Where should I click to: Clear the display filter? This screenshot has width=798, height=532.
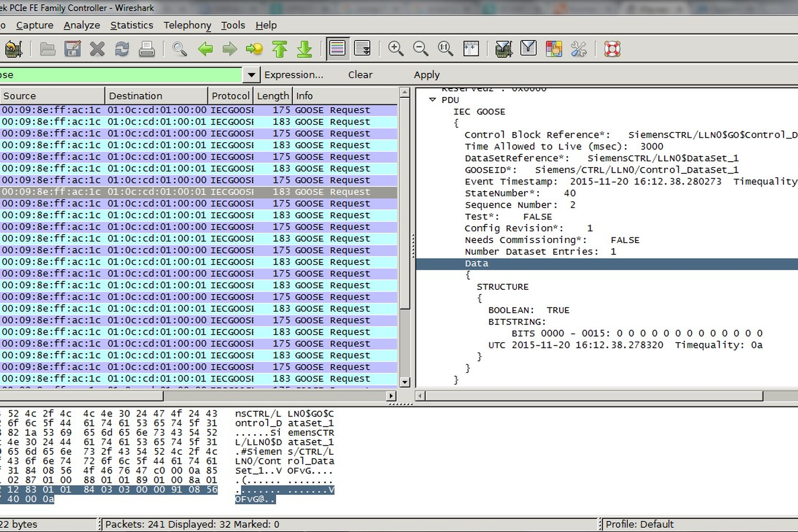360,75
